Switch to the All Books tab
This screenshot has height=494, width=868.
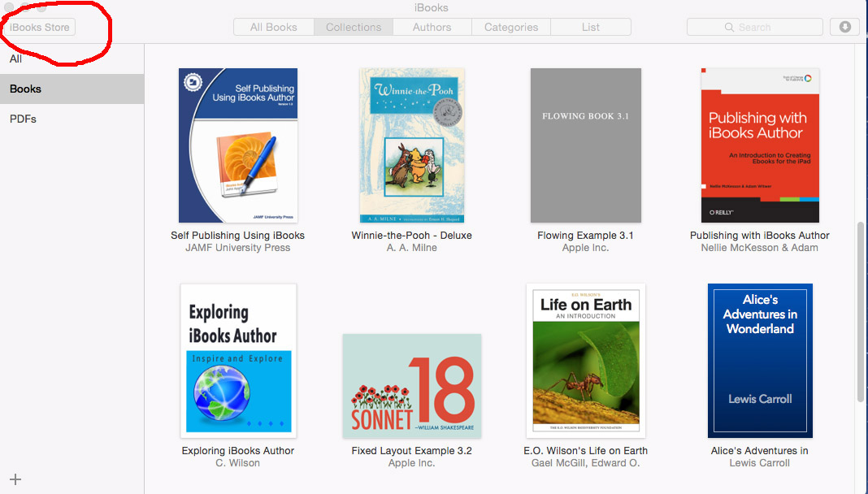(x=273, y=27)
